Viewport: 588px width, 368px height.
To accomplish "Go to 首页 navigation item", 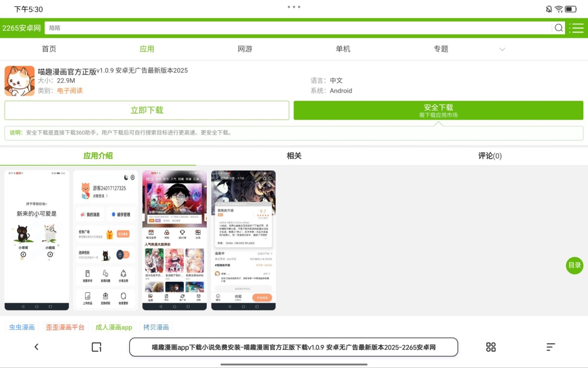I will 49,49.
